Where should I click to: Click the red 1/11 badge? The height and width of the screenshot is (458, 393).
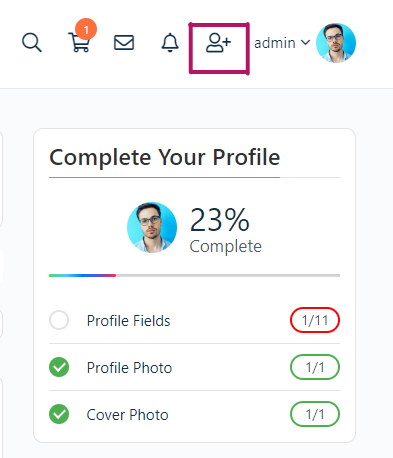(x=315, y=320)
